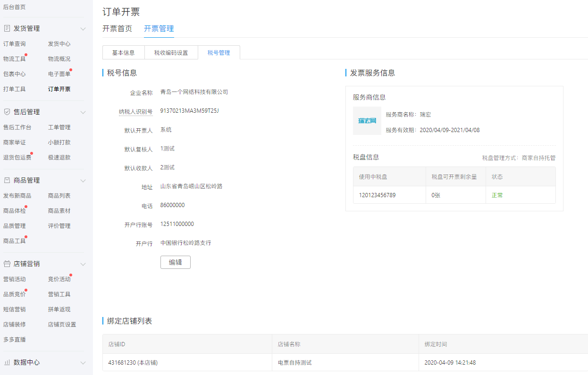Click bank account number 12511000000
Image resolution: width=588 pixels, height=375 pixels.
coord(177,224)
